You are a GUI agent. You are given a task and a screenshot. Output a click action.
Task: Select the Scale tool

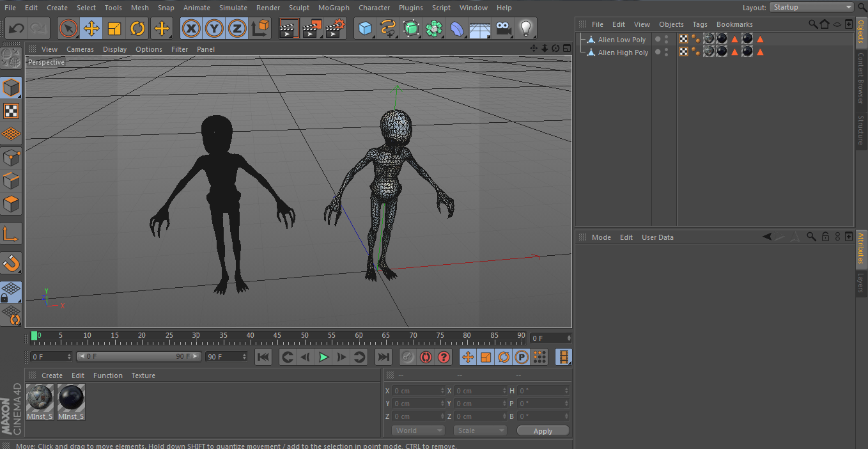114,29
